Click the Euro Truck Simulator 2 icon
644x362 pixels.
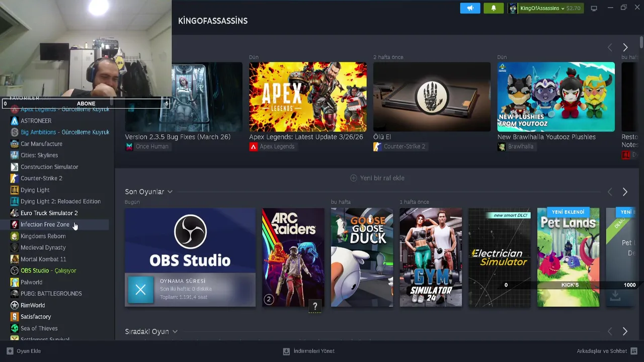(x=15, y=213)
